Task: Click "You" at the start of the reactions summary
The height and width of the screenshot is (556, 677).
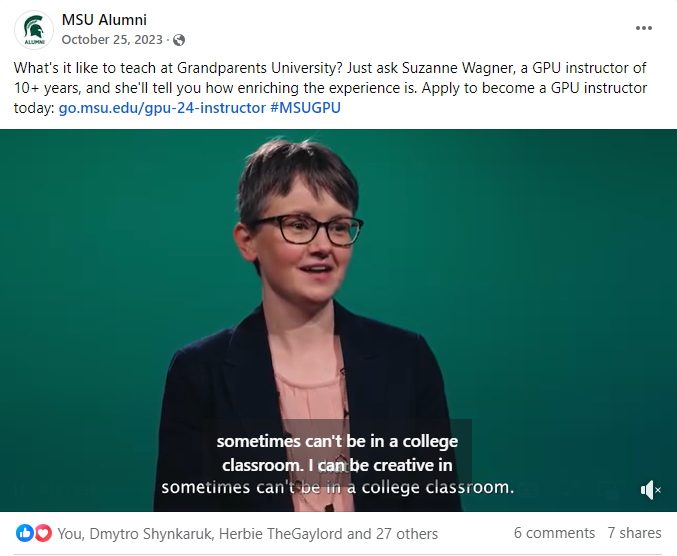Action: pyautogui.click(x=70, y=533)
